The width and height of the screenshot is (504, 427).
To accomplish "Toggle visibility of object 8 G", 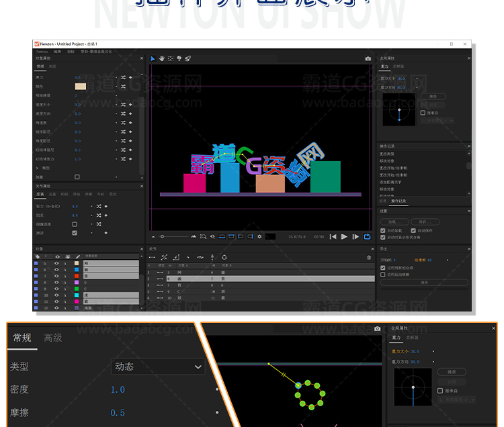I will [x=56, y=283].
